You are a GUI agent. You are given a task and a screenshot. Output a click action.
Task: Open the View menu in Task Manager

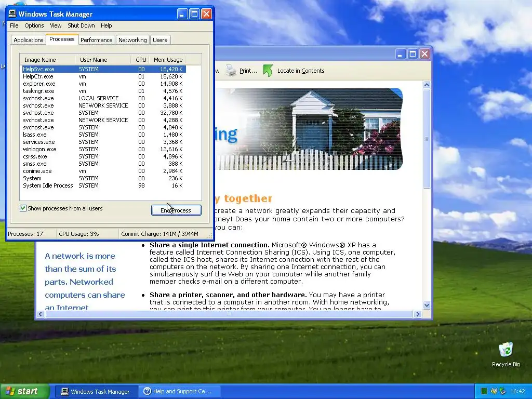(56, 25)
